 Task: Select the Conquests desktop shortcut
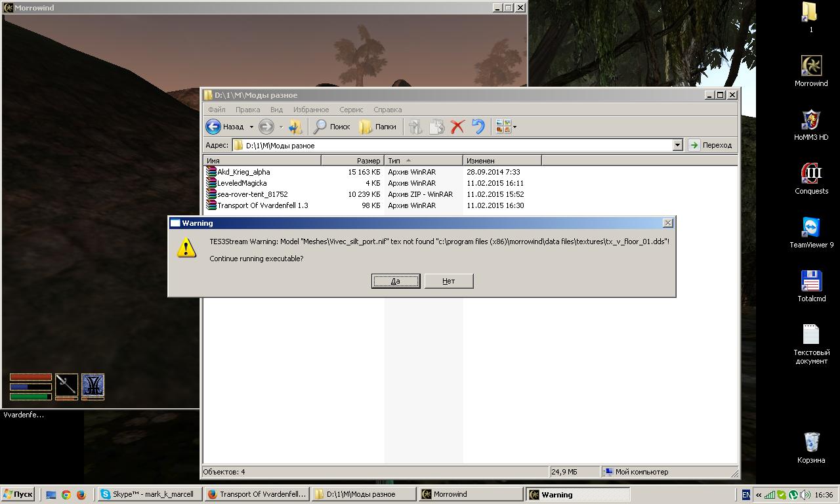tap(811, 178)
